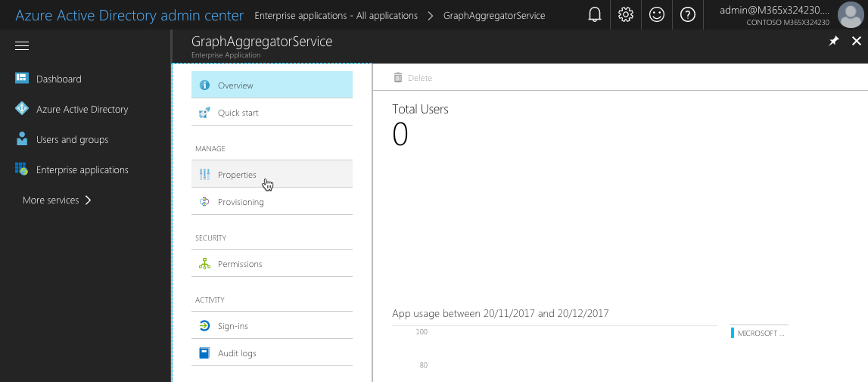868x382 pixels.
Task: Pin the blade to dashboard
Action: coord(833,41)
